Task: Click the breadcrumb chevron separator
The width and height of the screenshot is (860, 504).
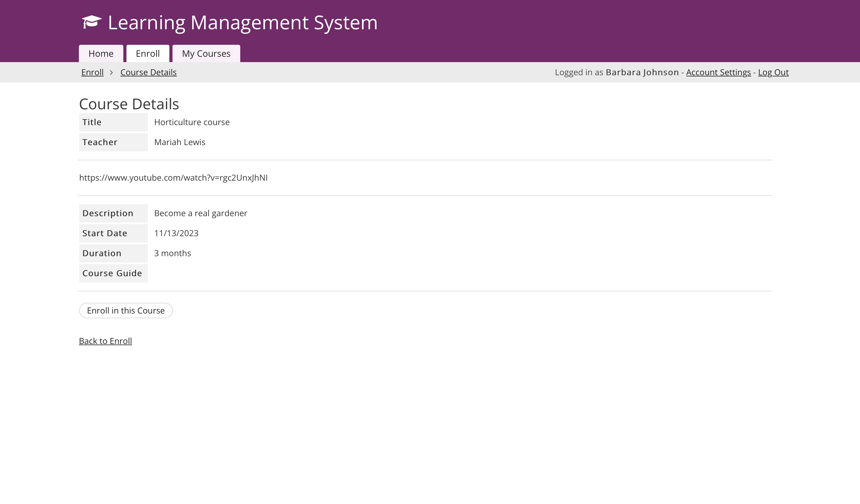Action: pyautogui.click(x=111, y=72)
